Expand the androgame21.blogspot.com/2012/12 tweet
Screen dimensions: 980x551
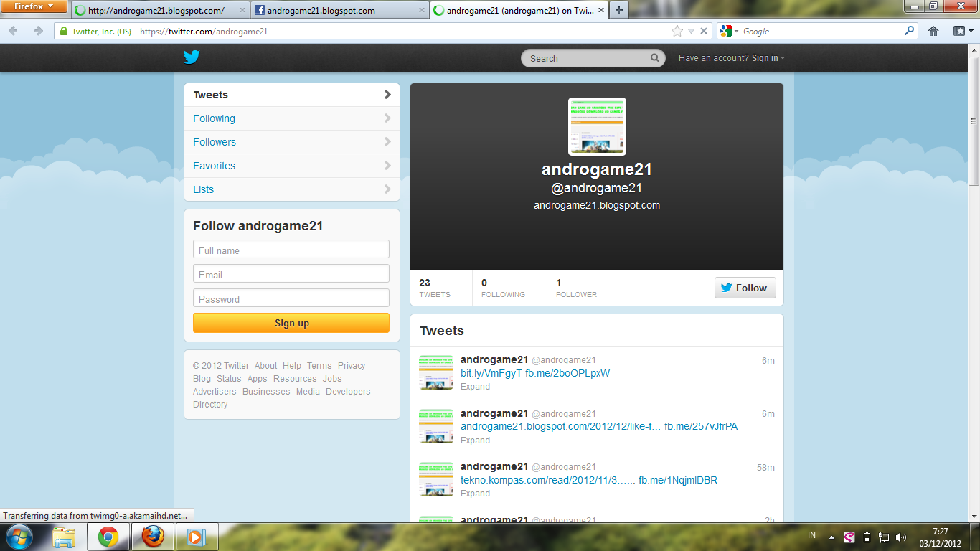[x=475, y=441]
